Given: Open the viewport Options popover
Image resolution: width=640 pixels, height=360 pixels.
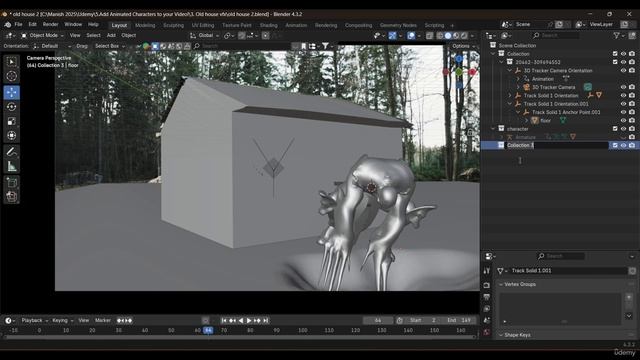Looking at the screenshot, I should (463, 46).
